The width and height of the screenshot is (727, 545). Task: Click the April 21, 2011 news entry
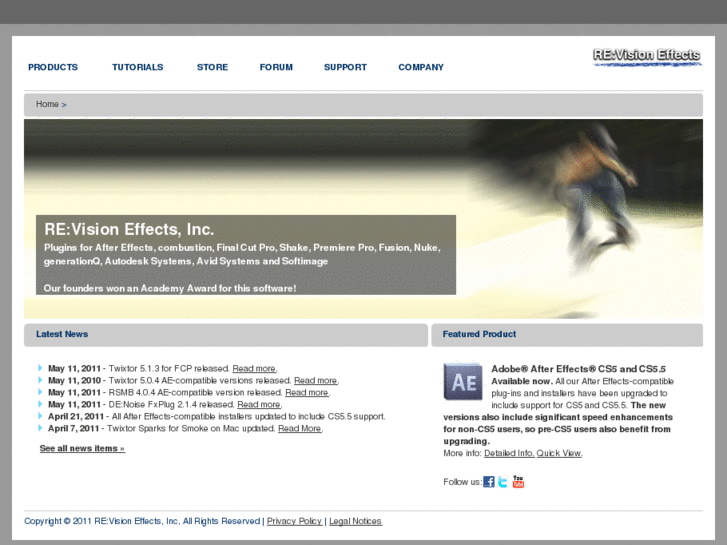(217, 417)
